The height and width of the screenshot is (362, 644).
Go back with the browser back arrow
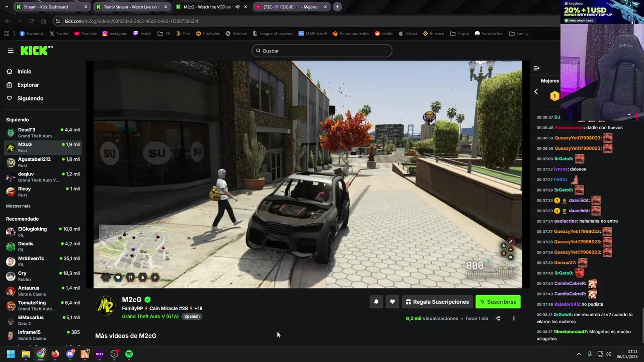pos(8,21)
